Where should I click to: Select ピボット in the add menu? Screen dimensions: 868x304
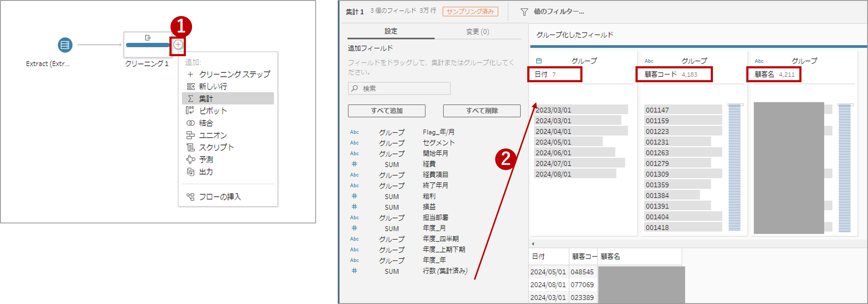tap(228, 110)
